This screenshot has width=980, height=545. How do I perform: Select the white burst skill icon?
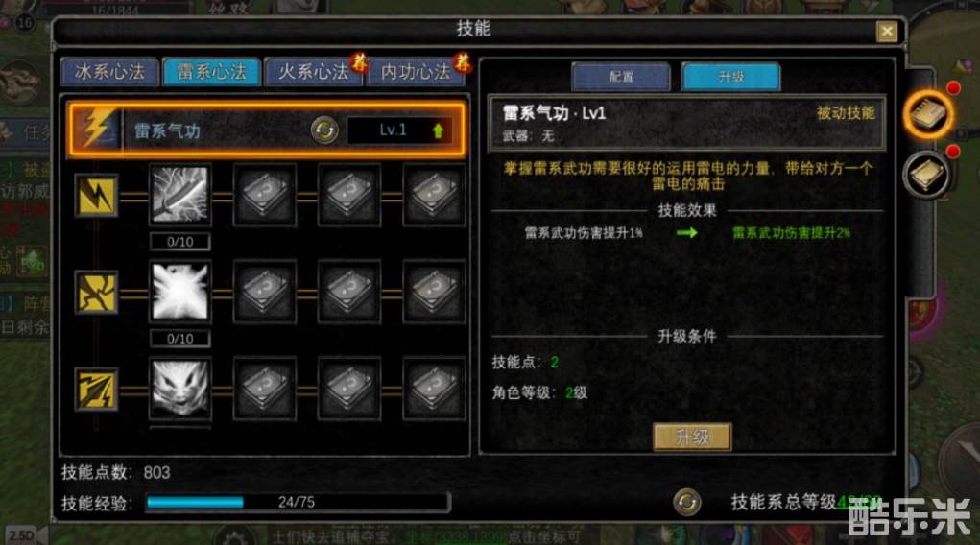tap(180, 292)
